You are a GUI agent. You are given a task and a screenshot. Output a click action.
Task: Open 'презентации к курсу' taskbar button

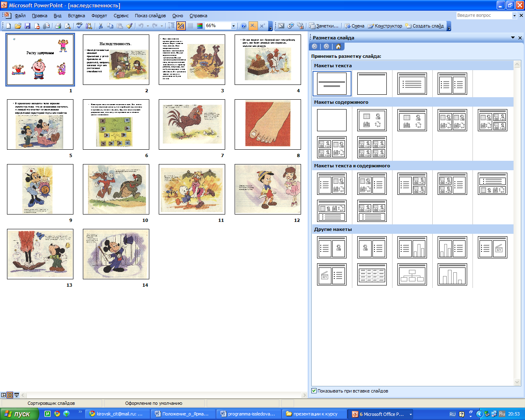point(315,414)
